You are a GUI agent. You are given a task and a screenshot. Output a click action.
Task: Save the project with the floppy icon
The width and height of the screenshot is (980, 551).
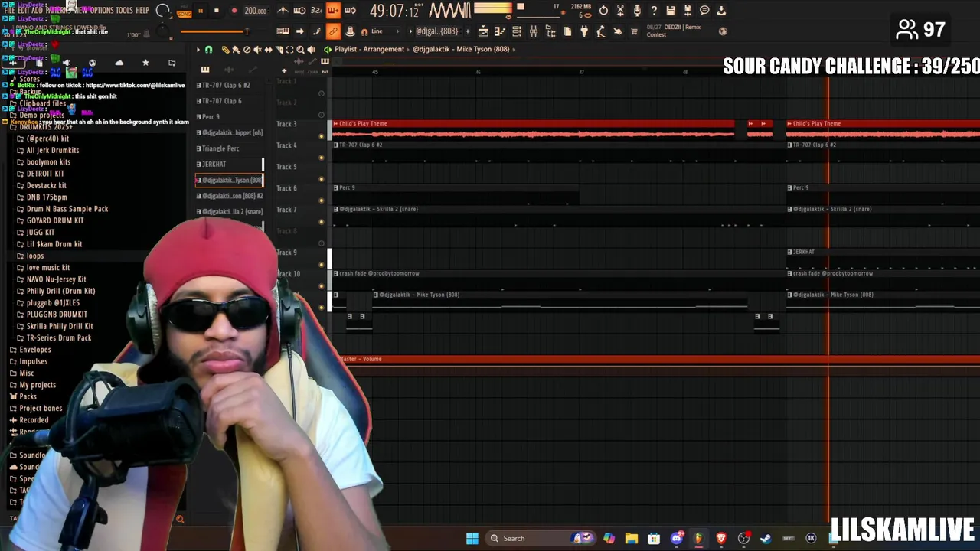(x=671, y=11)
